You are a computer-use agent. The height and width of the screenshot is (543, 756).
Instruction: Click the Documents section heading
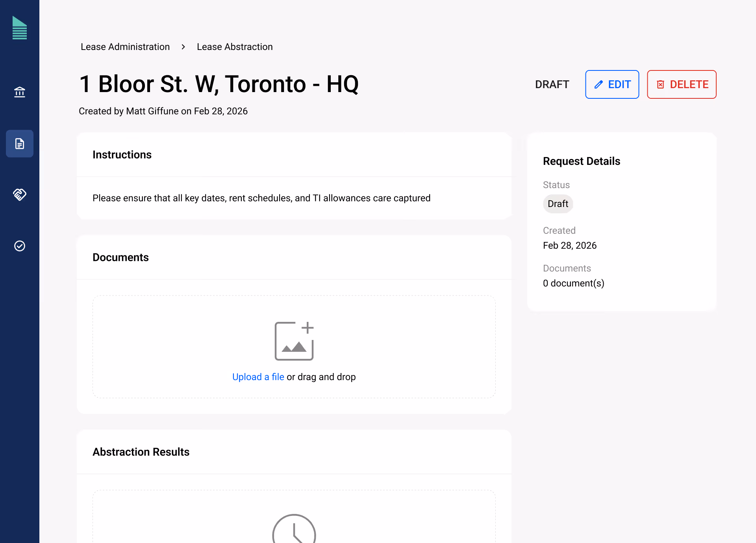(x=120, y=257)
